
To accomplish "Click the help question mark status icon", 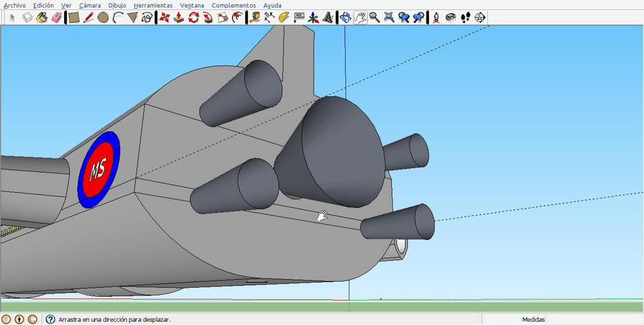I will point(50,319).
